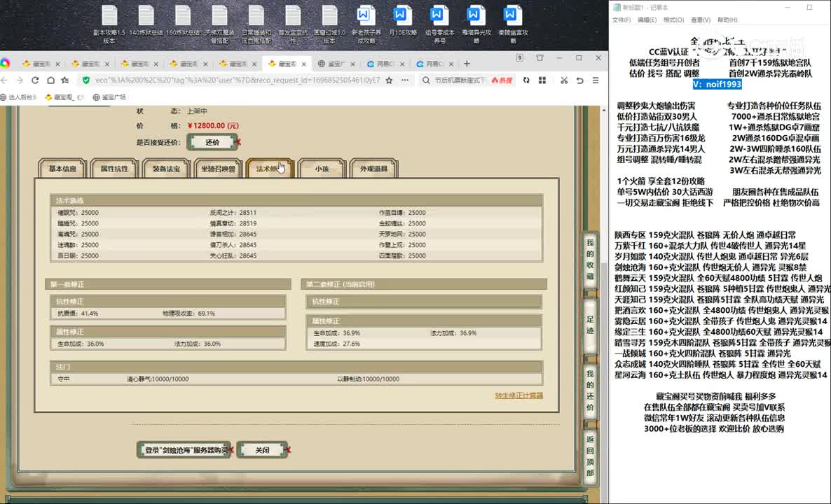This screenshot has width=831, height=504.
Task: Open the 新老孩子养成攻略 WPS document
Action: 366,24
